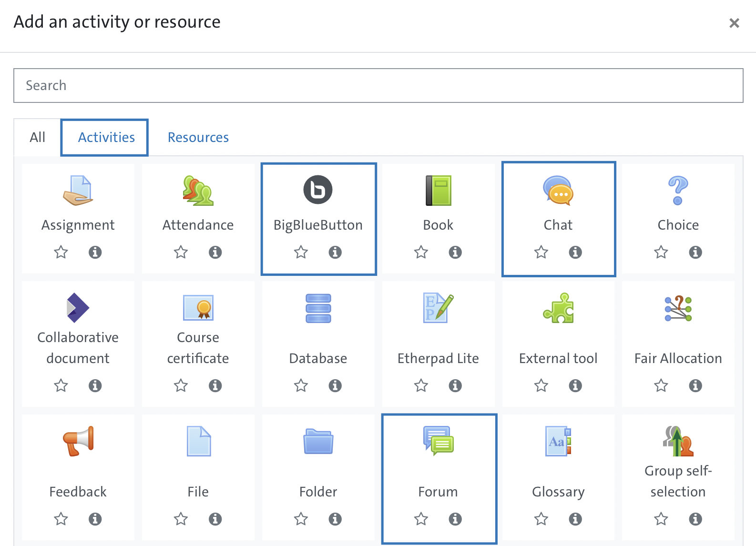Image resolution: width=756 pixels, height=546 pixels.
Task: Select the Choice question mark icon
Action: (x=678, y=190)
